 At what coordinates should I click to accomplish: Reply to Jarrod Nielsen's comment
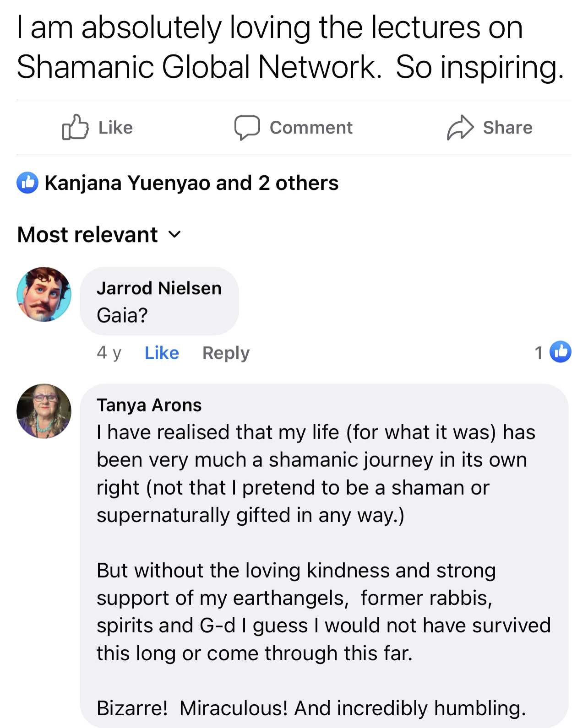pos(226,353)
